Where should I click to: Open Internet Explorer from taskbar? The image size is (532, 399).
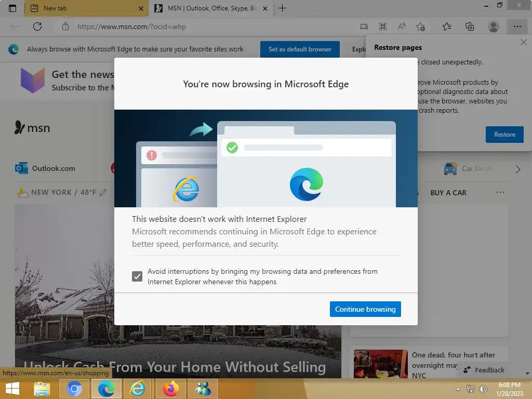pyautogui.click(x=137, y=389)
